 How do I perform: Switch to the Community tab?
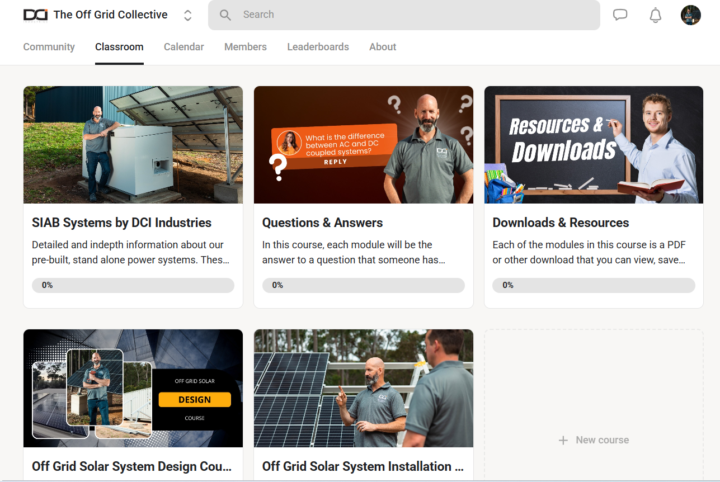(49, 47)
